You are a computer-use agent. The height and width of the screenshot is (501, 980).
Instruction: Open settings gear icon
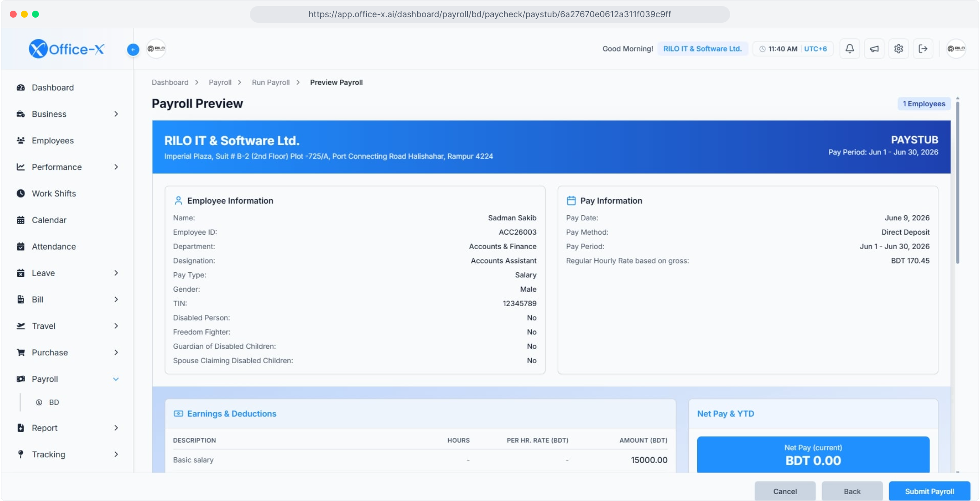pyautogui.click(x=898, y=49)
